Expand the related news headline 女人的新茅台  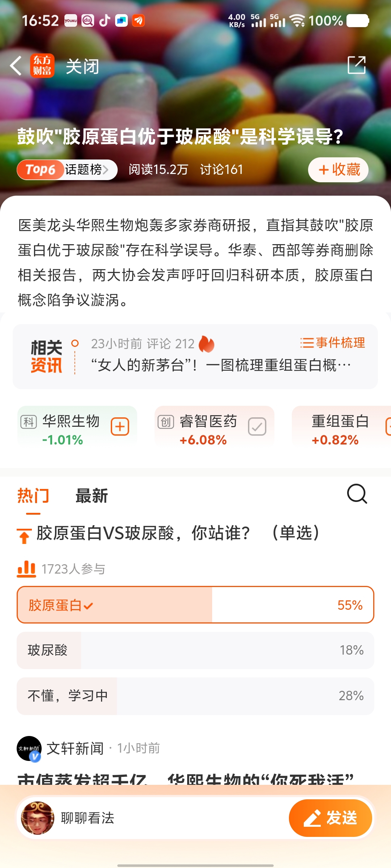pyautogui.click(x=221, y=365)
